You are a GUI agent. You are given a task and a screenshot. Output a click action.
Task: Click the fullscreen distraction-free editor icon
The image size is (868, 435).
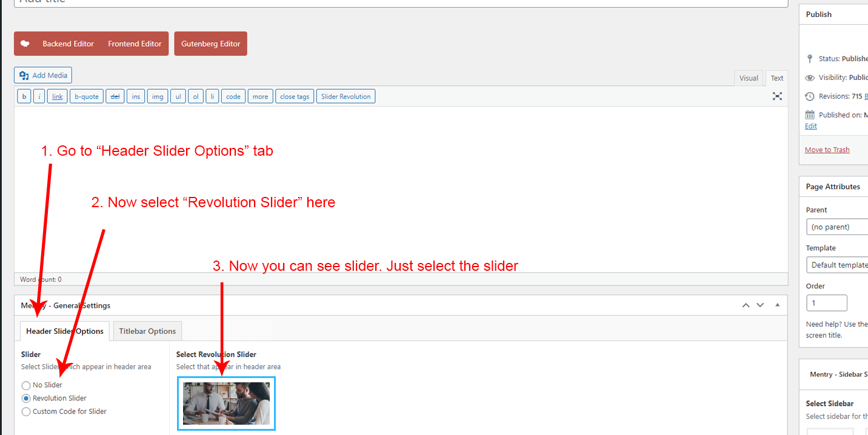pos(777,96)
